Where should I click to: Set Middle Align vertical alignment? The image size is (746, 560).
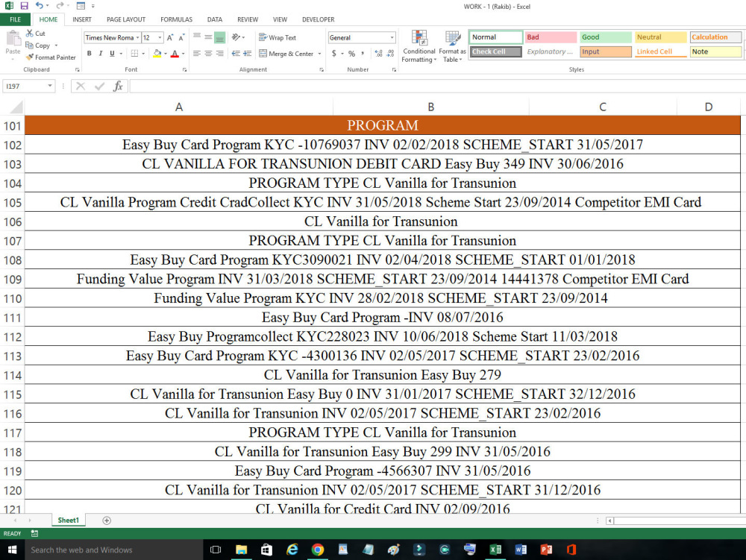[208, 37]
